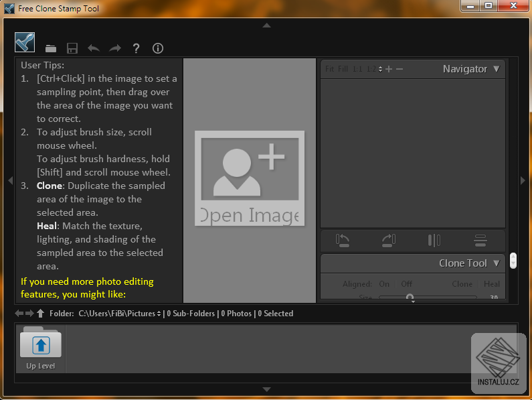Save image with the floppy disk icon

[x=72, y=48]
